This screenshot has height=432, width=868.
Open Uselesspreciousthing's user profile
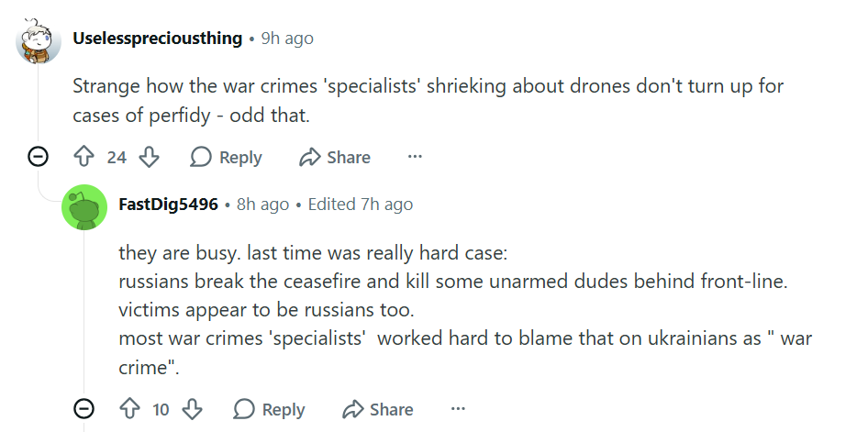[x=157, y=39]
